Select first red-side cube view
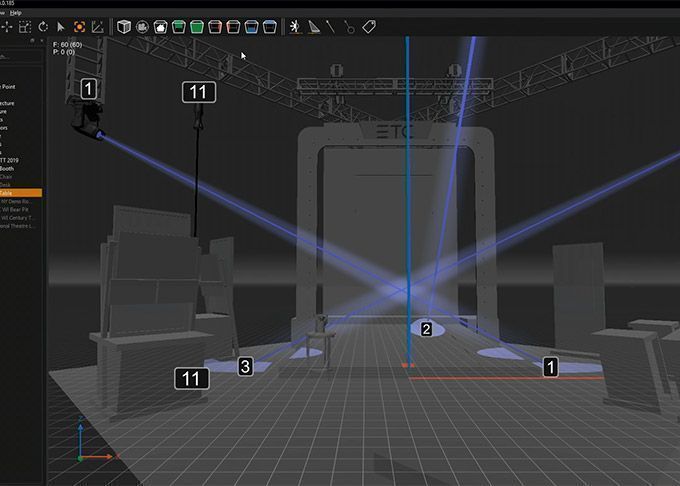680x486 pixels. coord(215,27)
